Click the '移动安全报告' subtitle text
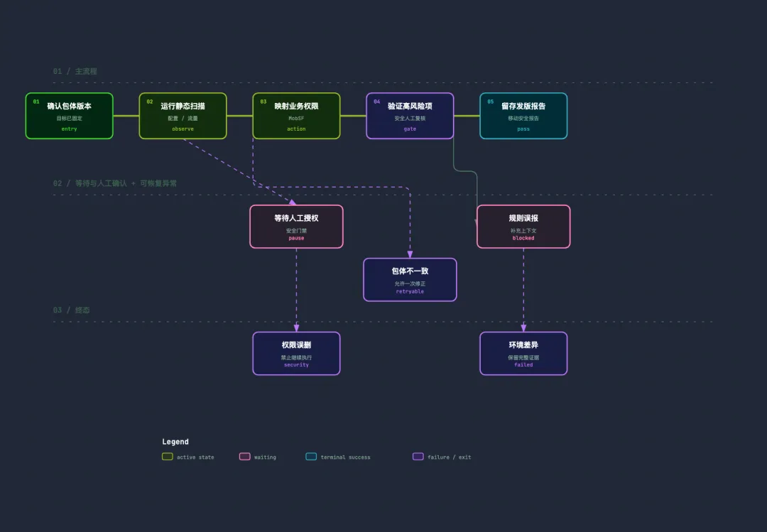The width and height of the screenshot is (767, 532). (x=523, y=119)
